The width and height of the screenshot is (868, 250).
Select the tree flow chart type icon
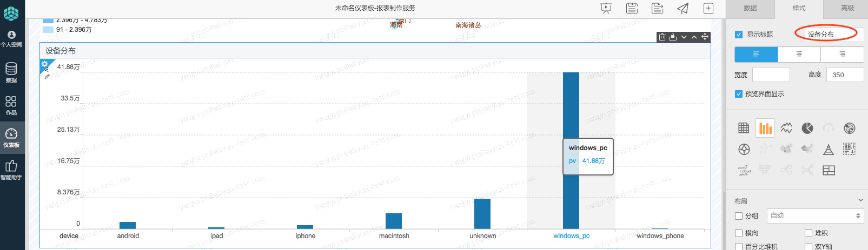(786, 170)
